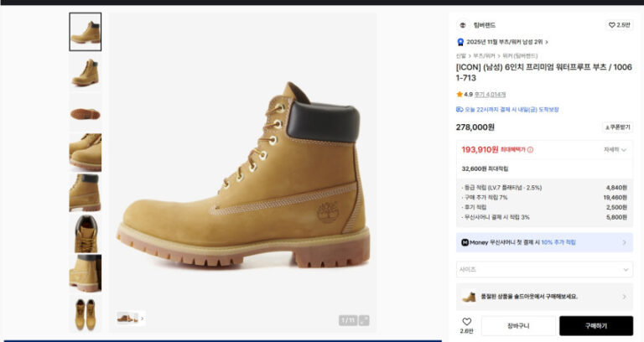This screenshot has width=644, height=342.
Task: Open the 후기 4,014개 reviews link
Action: coord(491,95)
